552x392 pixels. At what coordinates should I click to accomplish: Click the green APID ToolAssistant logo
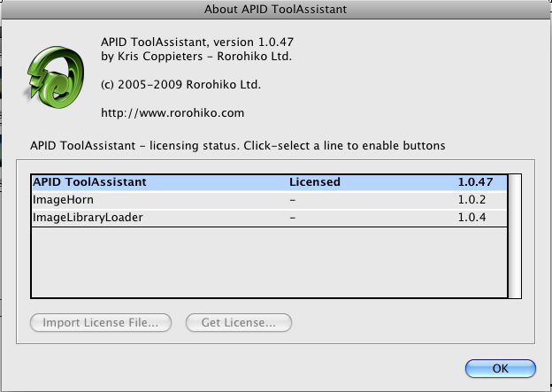[55, 76]
